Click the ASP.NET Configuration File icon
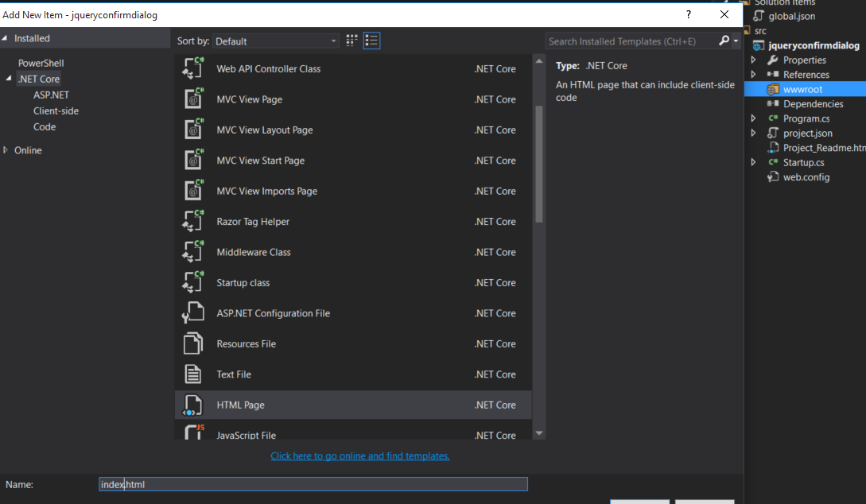Image resolution: width=866 pixels, height=504 pixels. click(x=193, y=313)
